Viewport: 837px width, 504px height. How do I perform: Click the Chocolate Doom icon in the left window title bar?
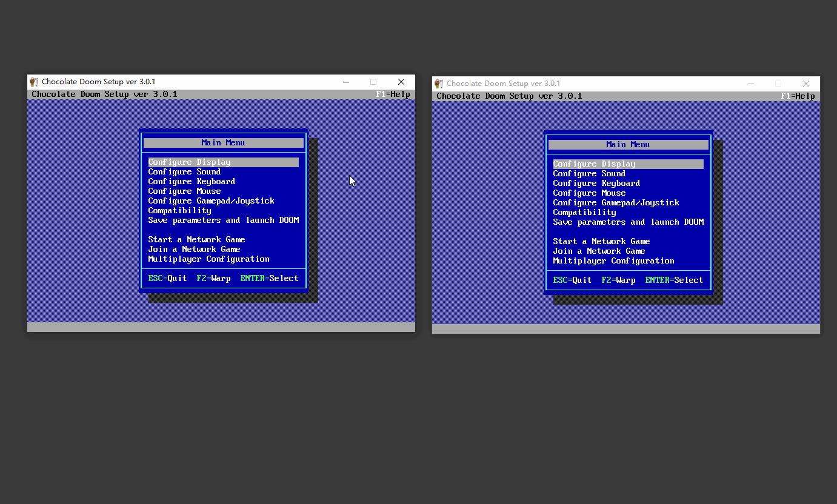(34, 82)
